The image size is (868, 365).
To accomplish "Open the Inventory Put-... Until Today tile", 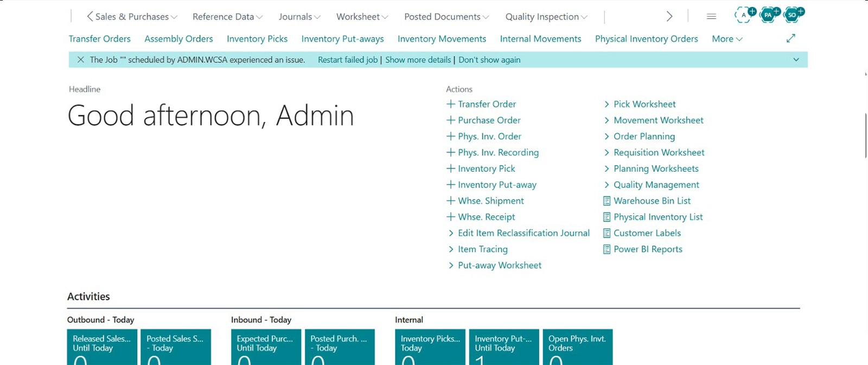I will [504, 347].
